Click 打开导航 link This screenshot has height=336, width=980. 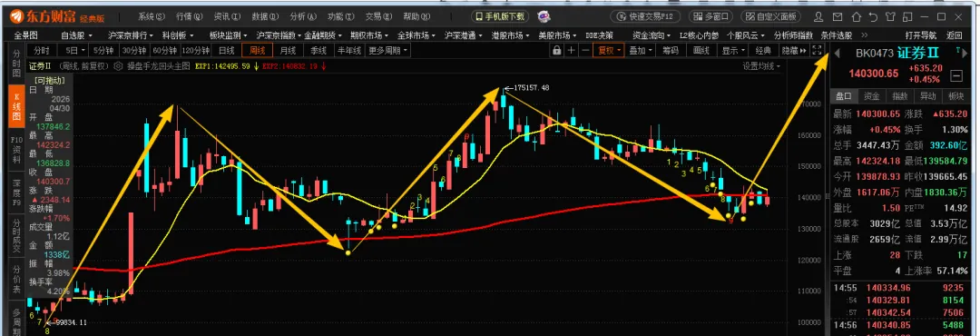(x=921, y=35)
